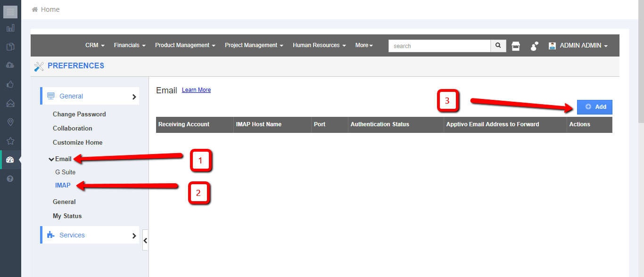The image size is (644, 277).
Task: Open the bar chart reports icon
Action: (10, 28)
